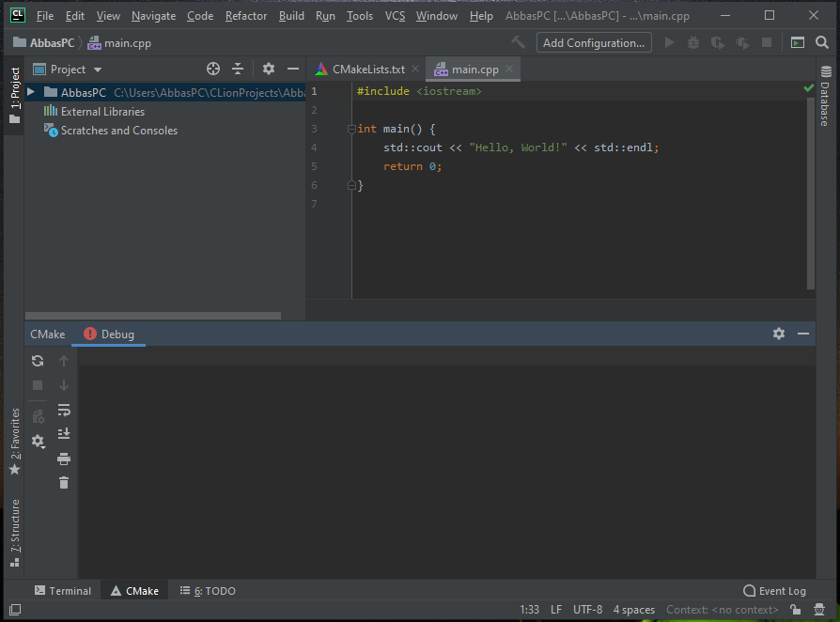Open Search Everywhere magnifier icon
840x622 pixels.
click(822, 42)
